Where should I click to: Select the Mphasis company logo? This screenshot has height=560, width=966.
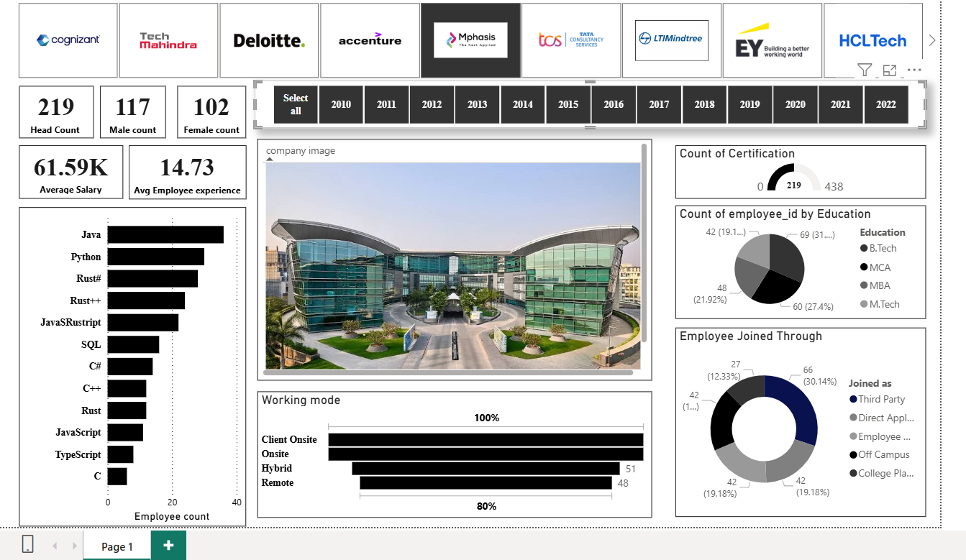tap(470, 40)
